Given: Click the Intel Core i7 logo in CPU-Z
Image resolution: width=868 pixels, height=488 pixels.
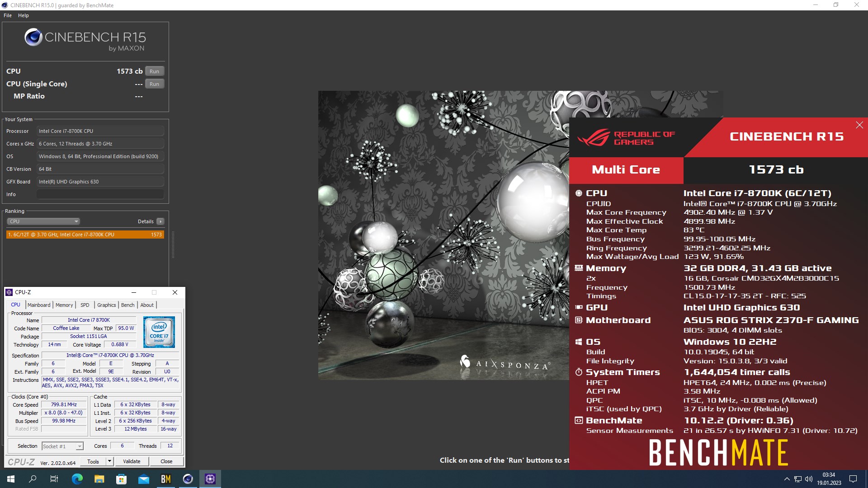Looking at the screenshot, I should (159, 332).
